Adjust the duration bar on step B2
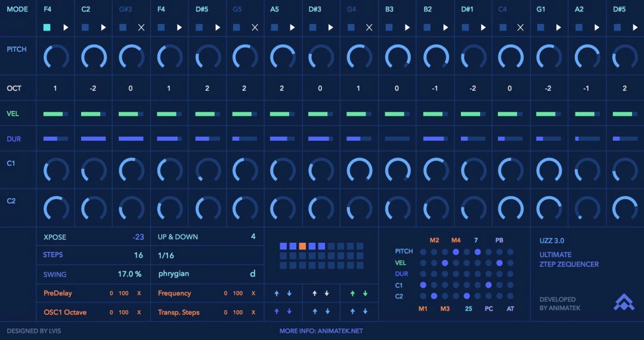 click(436, 139)
